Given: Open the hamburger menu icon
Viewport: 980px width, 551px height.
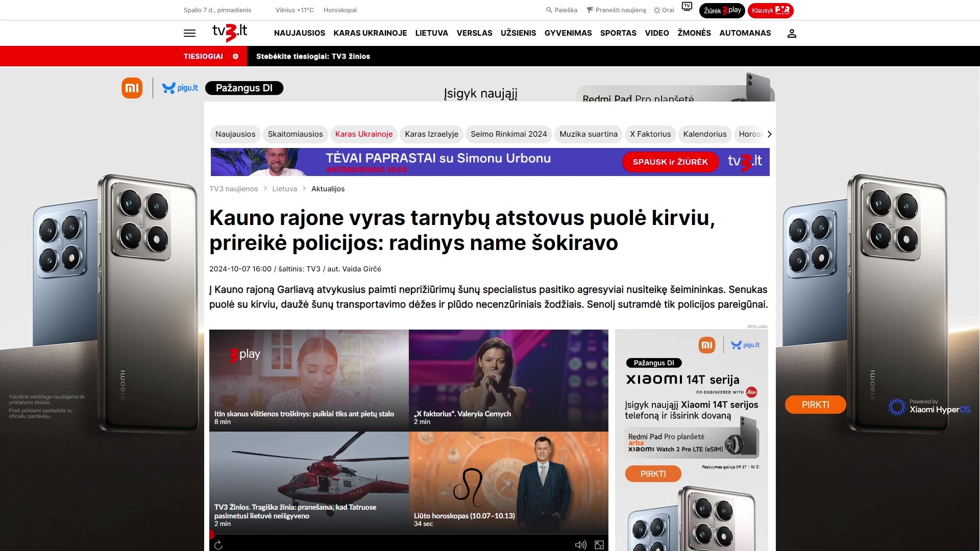Looking at the screenshot, I should point(189,33).
